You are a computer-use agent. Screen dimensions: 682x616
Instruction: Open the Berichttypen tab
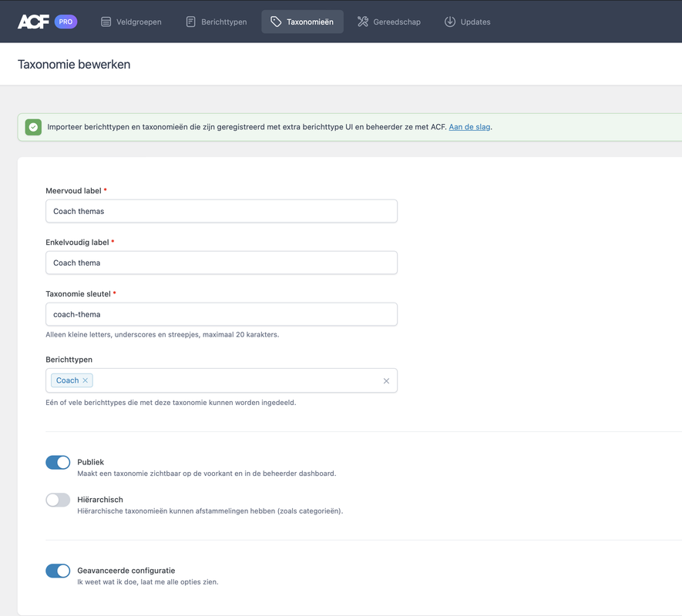click(217, 22)
